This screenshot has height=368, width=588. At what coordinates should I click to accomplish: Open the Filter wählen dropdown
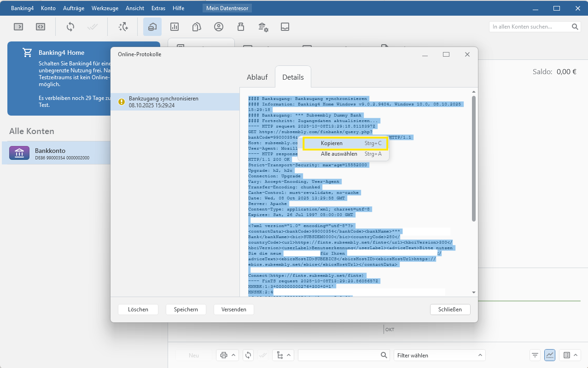pos(440,355)
